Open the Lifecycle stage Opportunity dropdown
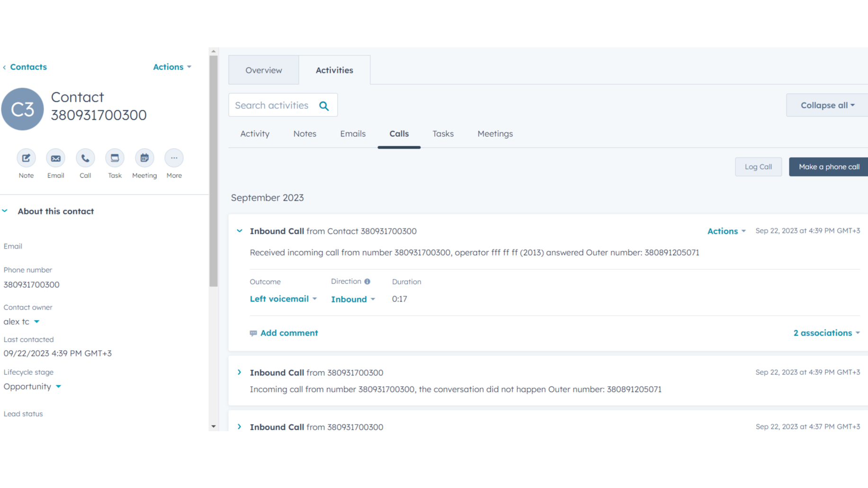The height and width of the screenshot is (488, 868). click(x=32, y=387)
